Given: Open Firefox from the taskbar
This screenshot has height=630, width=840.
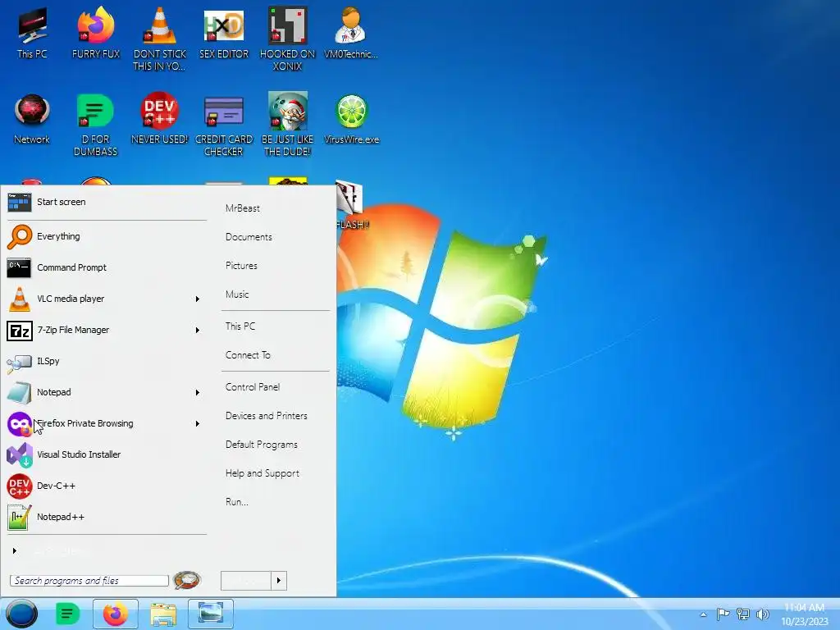Looking at the screenshot, I should coord(115,614).
